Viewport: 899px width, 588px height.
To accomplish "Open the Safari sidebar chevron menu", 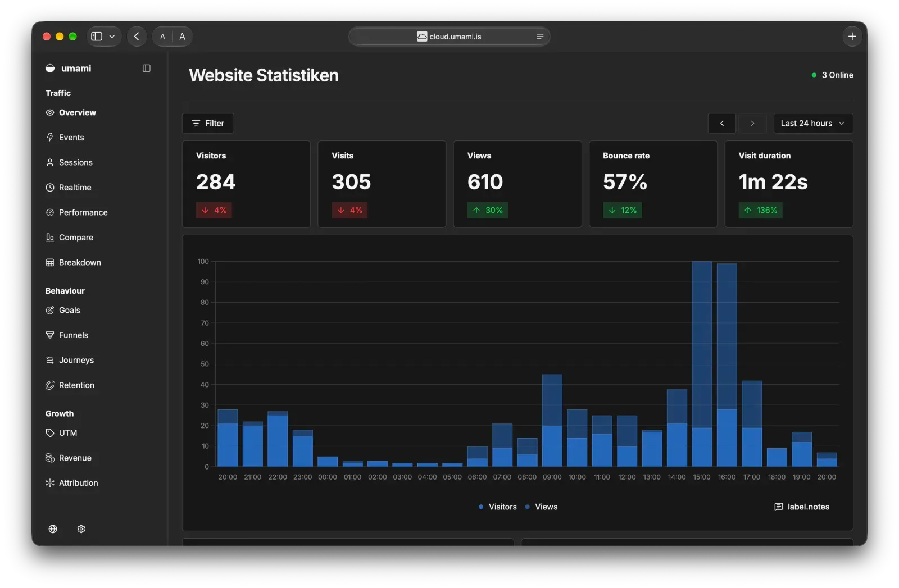I will tap(112, 37).
